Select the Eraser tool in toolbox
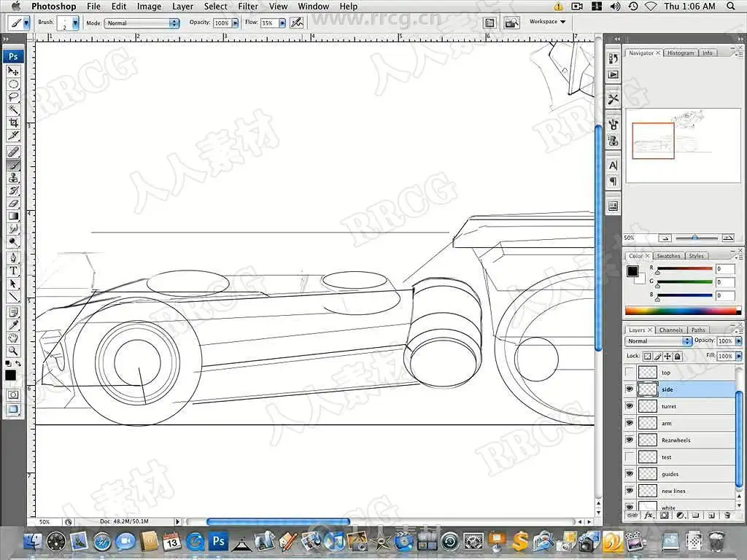Screen dimensions: 747x560 coord(13,203)
